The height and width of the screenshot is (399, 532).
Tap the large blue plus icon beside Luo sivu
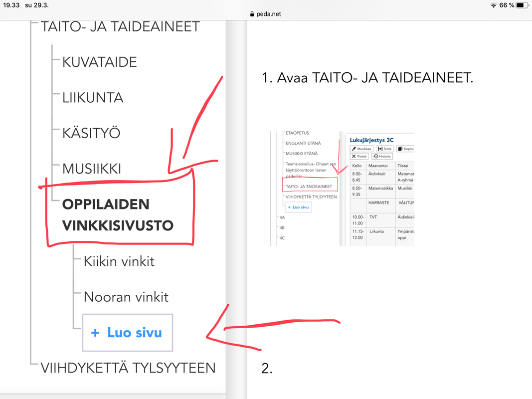(95, 333)
